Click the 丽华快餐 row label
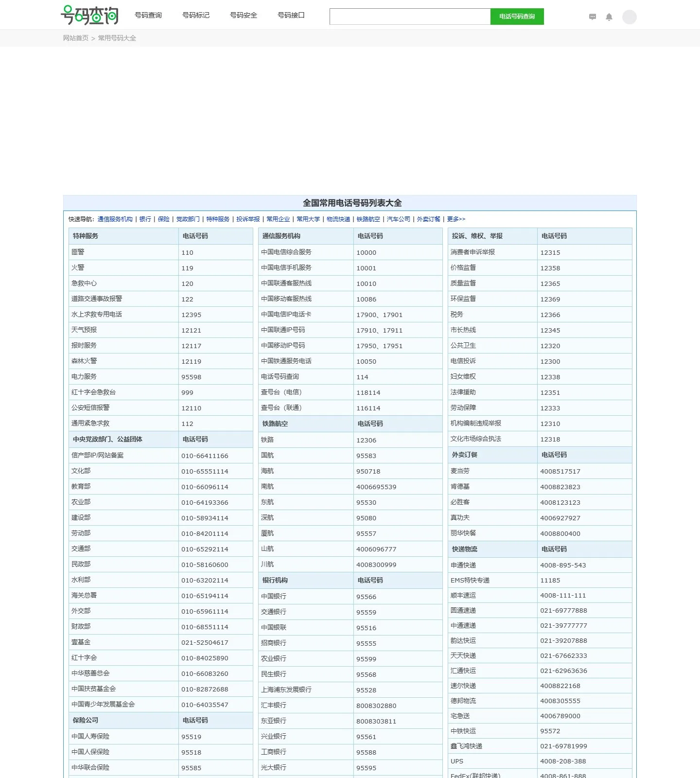Viewport: 700px width, 778px height. click(x=463, y=533)
